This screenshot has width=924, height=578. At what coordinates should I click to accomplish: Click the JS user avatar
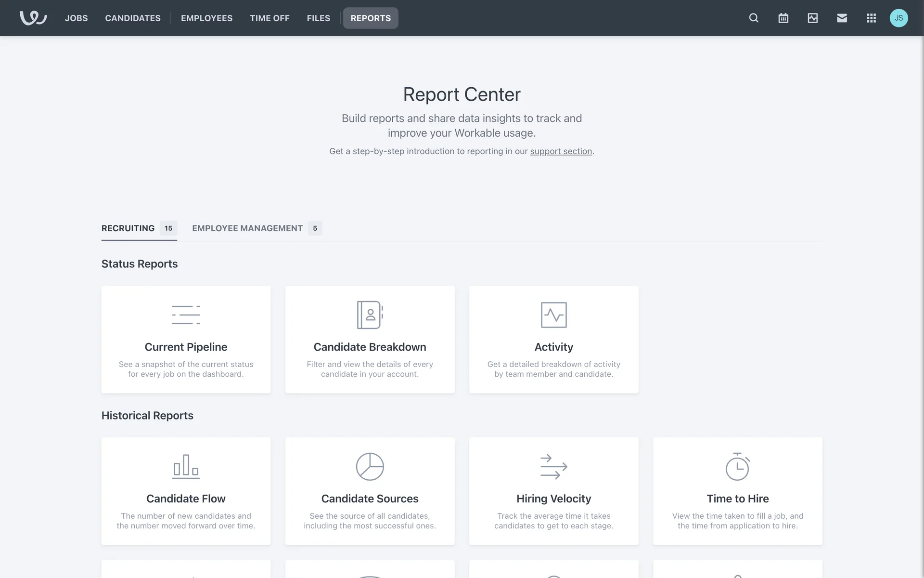[x=898, y=18]
